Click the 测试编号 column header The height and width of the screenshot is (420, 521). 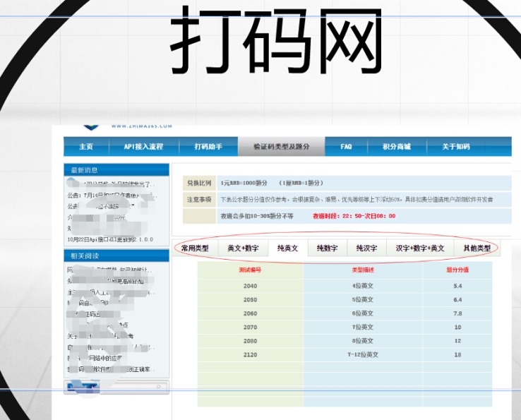click(x=250, y=270)
